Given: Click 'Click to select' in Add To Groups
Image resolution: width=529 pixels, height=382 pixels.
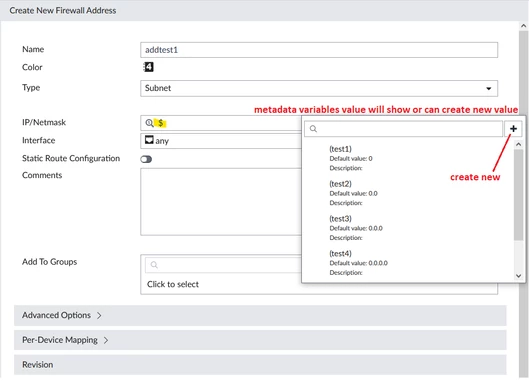Looking at the screenshot, I should pos(173,284).
